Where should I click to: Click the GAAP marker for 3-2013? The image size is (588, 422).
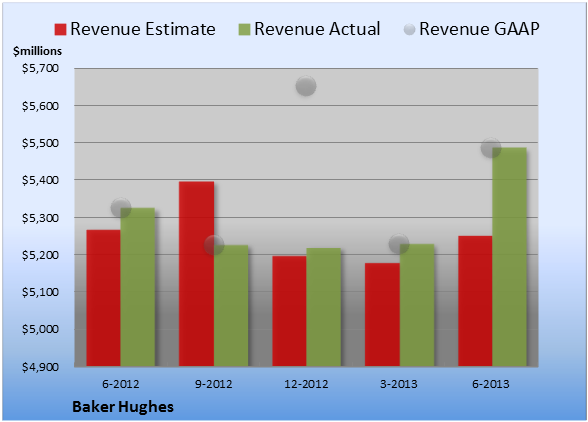click(x=399, y=243)
